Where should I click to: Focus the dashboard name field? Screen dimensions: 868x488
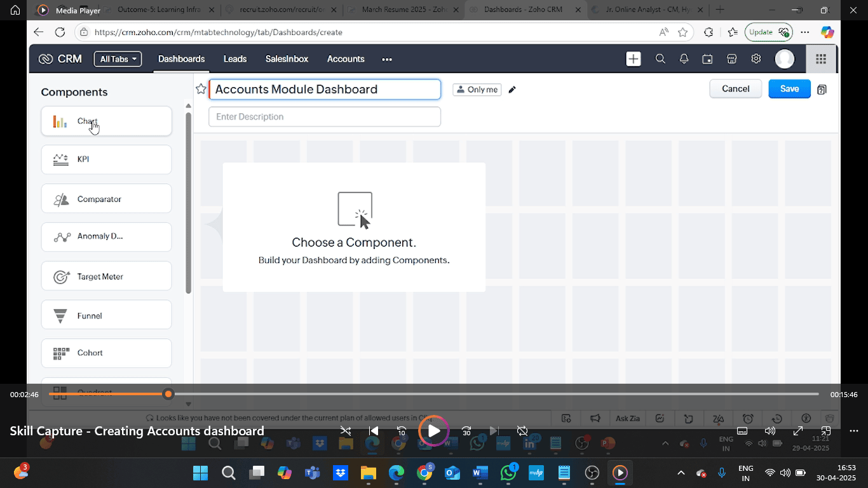click(x=325, y=90)
